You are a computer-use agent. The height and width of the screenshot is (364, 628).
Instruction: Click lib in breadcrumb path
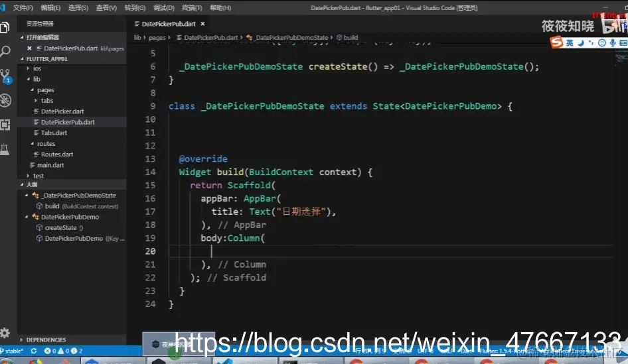(137, 38)
